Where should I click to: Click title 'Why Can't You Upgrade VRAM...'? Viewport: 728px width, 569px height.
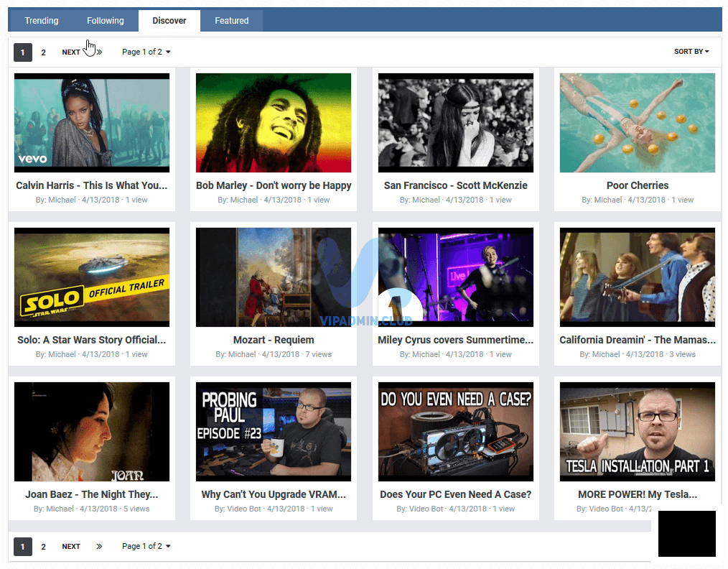tap(274, 494)
